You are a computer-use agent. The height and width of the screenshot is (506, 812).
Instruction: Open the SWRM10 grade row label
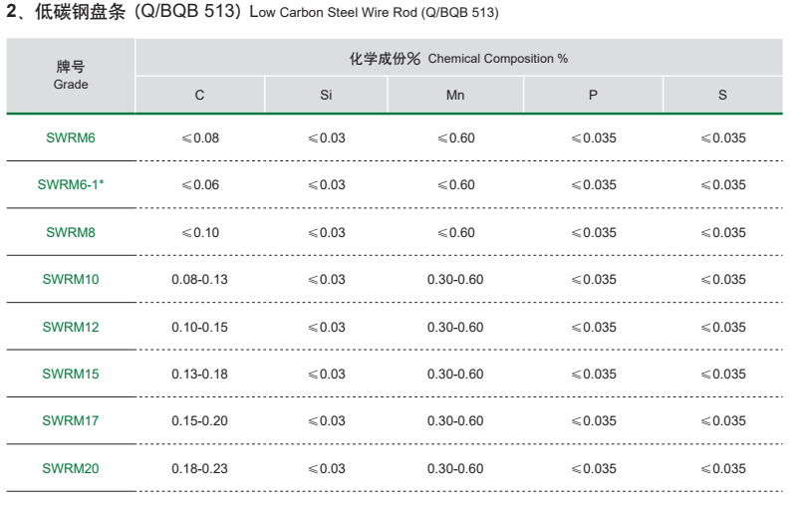pos(71,279)
